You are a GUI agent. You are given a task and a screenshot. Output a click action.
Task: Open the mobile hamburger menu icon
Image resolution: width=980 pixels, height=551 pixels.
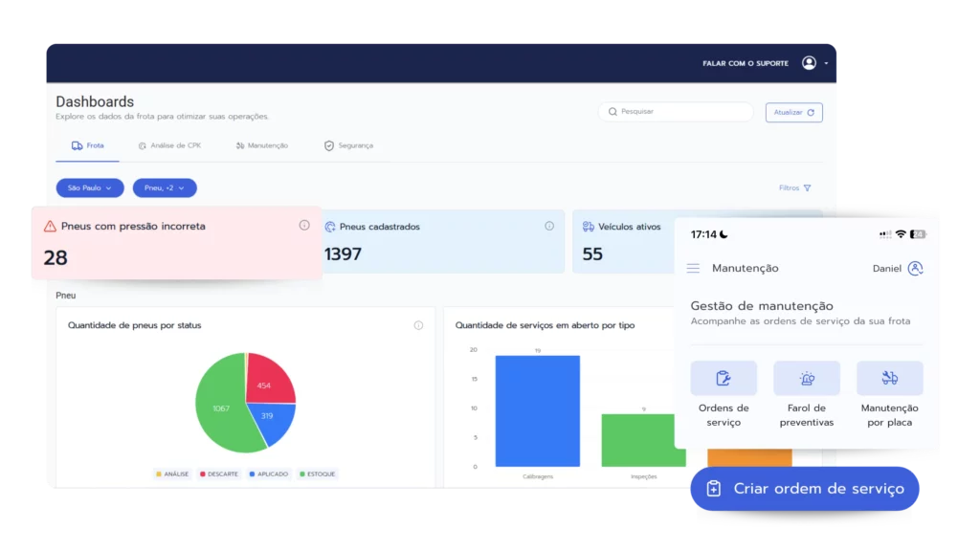tap(694, 269)
